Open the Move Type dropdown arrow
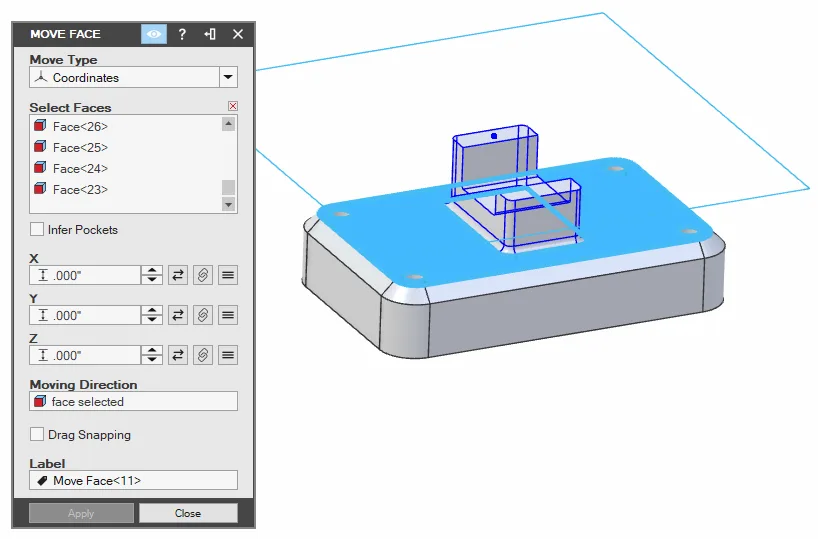 click(x=228, y=77)
